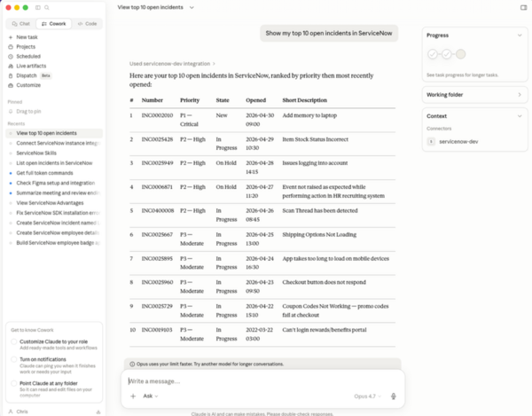
Task: Select incident number INC0025895
Action: (x=157, y=258)
